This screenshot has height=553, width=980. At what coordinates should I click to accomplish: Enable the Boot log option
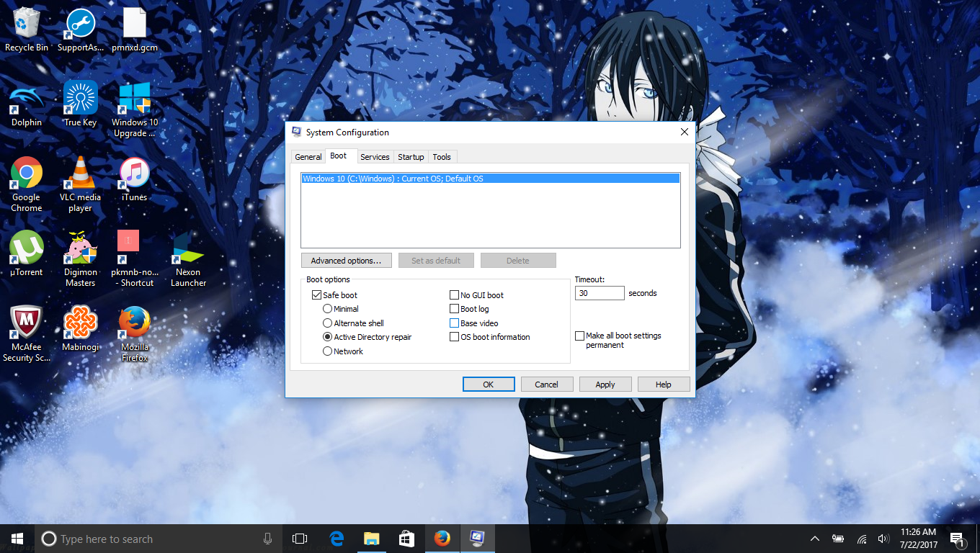(x=454, y=308)
